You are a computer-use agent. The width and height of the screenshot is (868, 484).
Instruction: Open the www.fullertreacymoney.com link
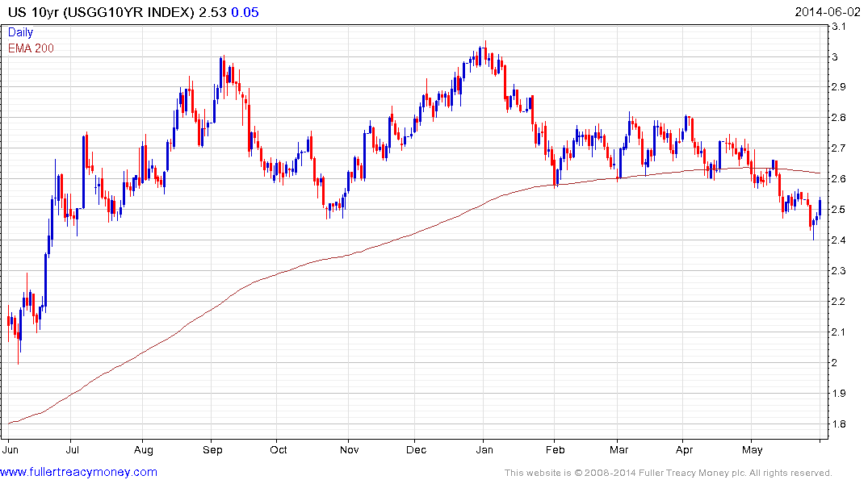tap(78, 472)
